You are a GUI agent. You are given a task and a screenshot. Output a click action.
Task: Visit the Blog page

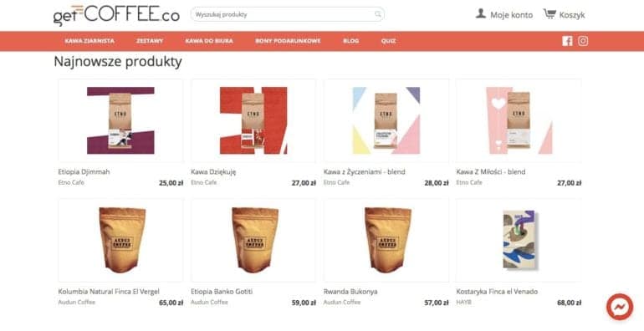351,41
